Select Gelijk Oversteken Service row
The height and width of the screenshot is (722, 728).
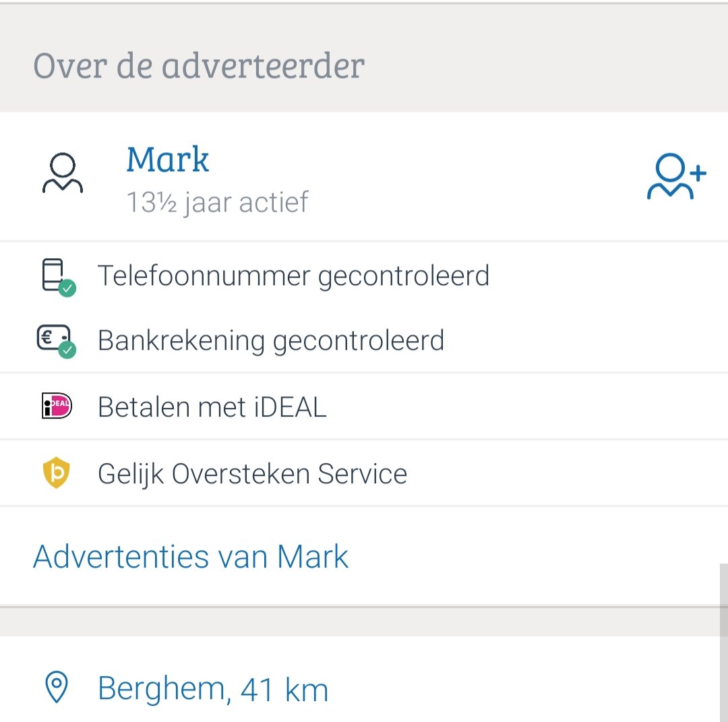coord(364,473)
